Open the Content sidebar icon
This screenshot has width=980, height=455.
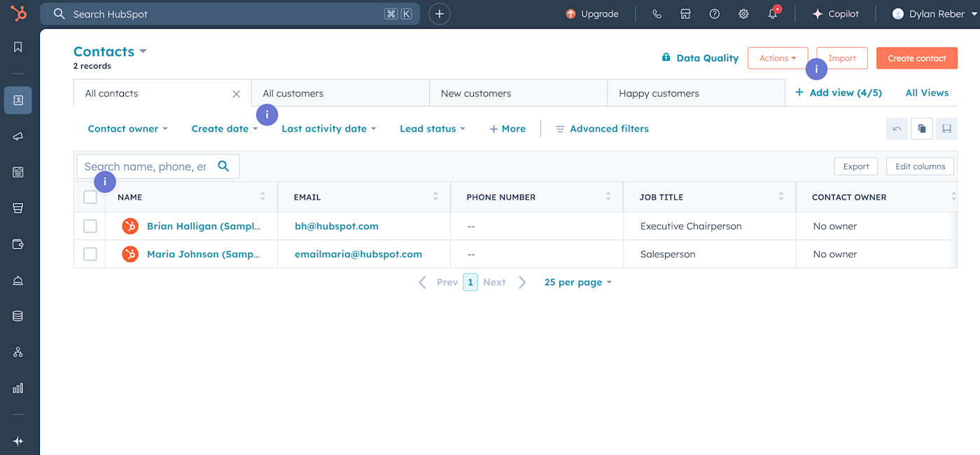18,172
